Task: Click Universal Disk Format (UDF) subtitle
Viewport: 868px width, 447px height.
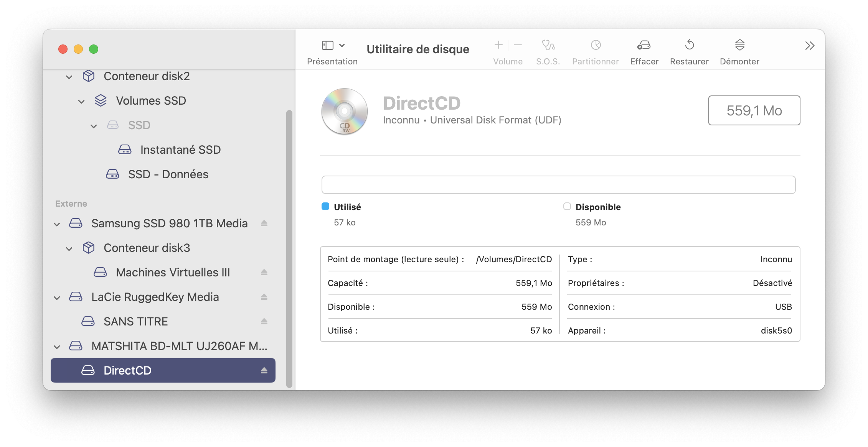Action: [495, 120]
